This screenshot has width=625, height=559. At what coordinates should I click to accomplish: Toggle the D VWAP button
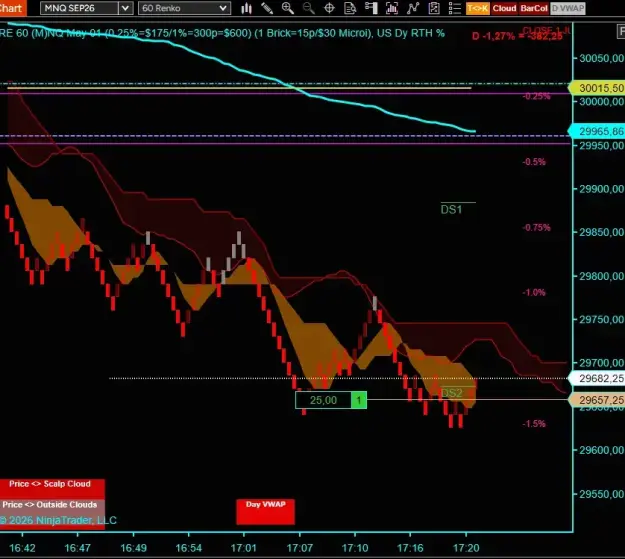568,8
